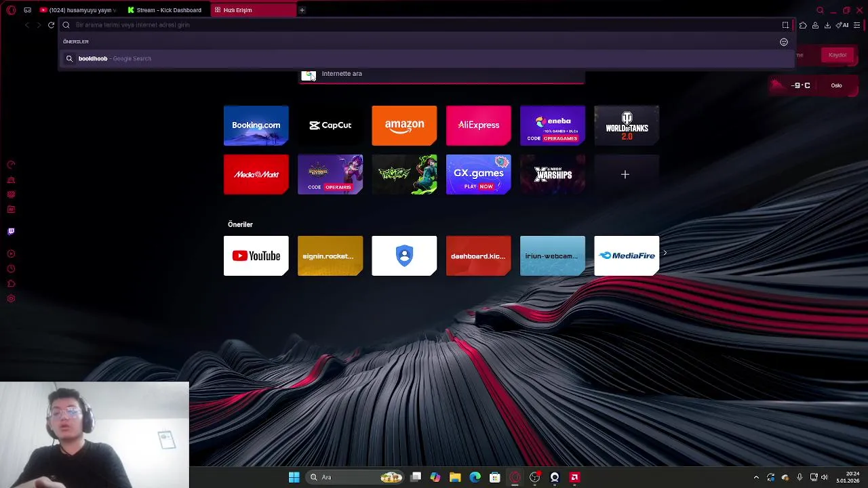
Task: Open the profile account icon in toolbar
Action: pyautogui.click(x=815, y=25)
